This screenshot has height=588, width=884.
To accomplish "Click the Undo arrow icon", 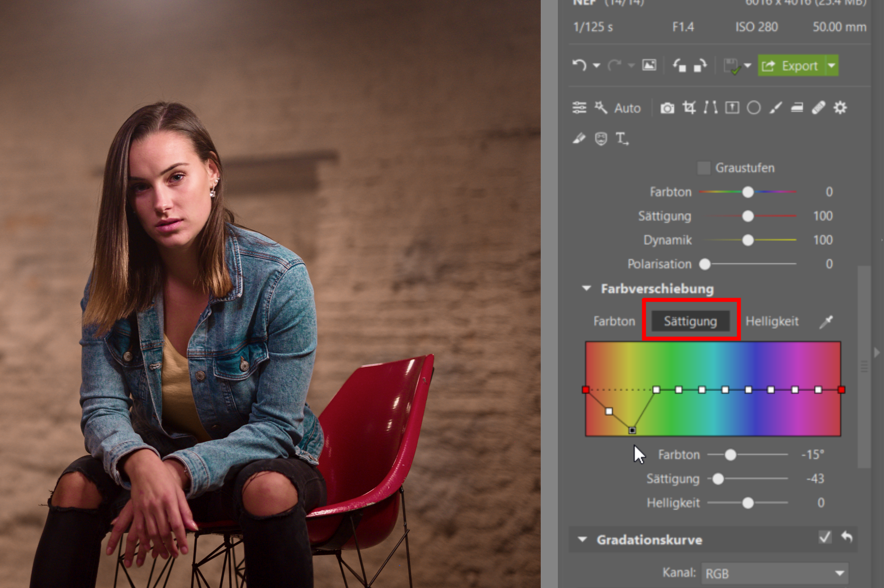I will 579,65.
